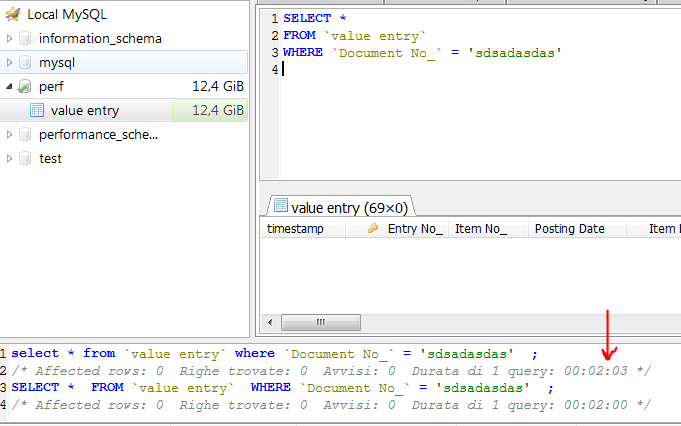Click the performance_schema database icon
This screenshot has height=426, width=681.
click(25, 135)
